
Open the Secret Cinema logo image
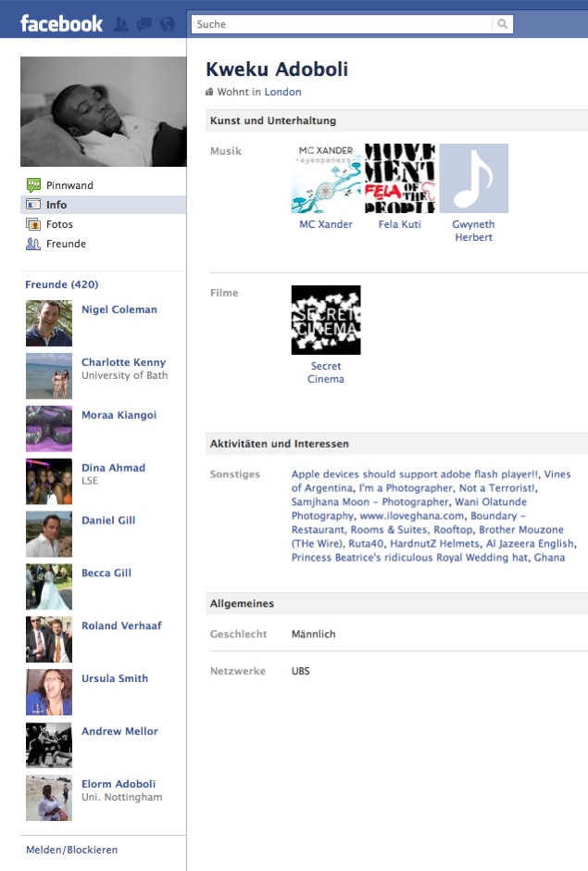(326, 320)
